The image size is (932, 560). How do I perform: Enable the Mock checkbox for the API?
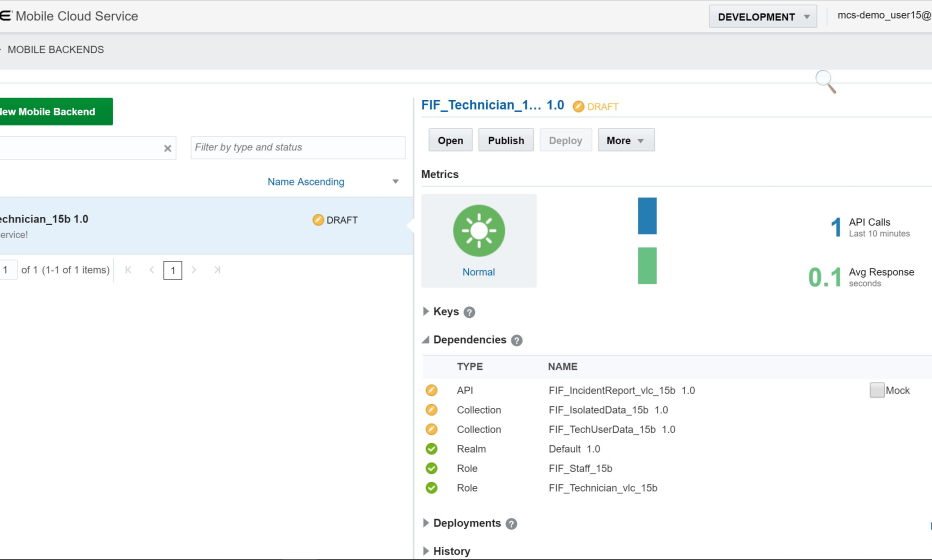click(877, 390)
